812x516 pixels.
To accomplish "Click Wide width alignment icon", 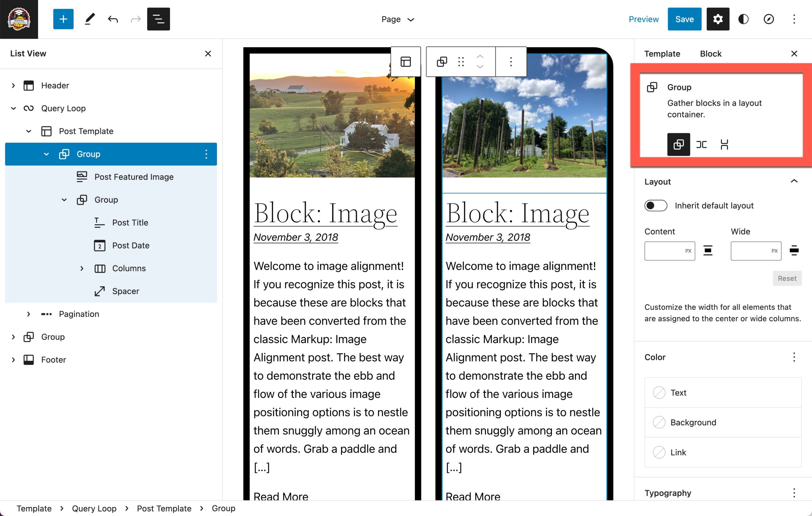I will click(794, 251).
